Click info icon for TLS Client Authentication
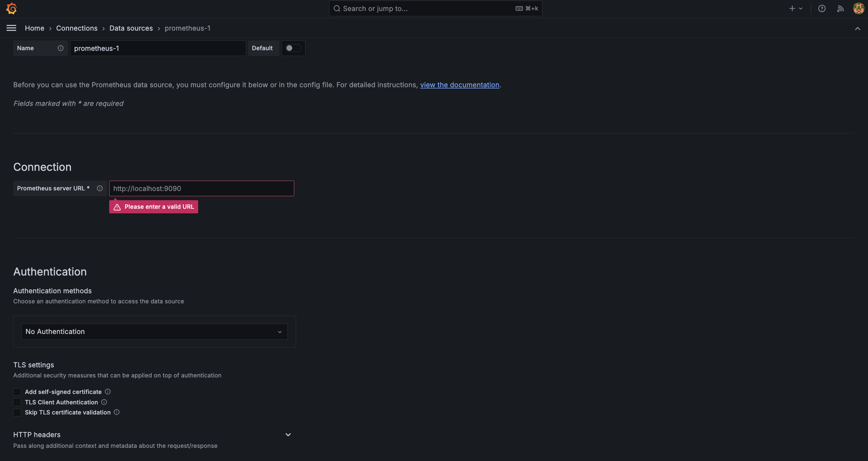 (104, 402)
